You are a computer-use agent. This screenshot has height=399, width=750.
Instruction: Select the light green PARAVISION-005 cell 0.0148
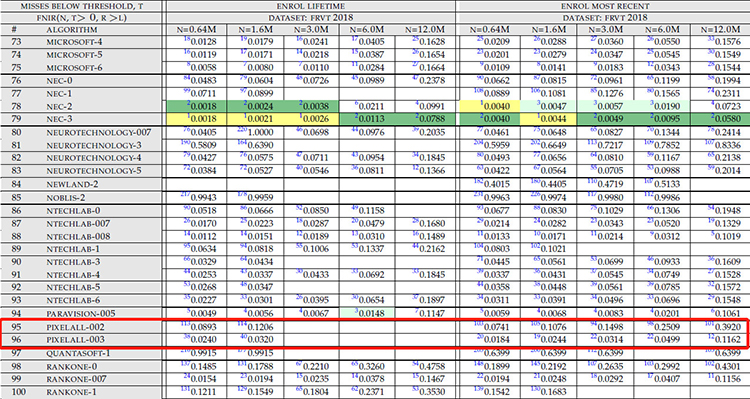(367, 313)
